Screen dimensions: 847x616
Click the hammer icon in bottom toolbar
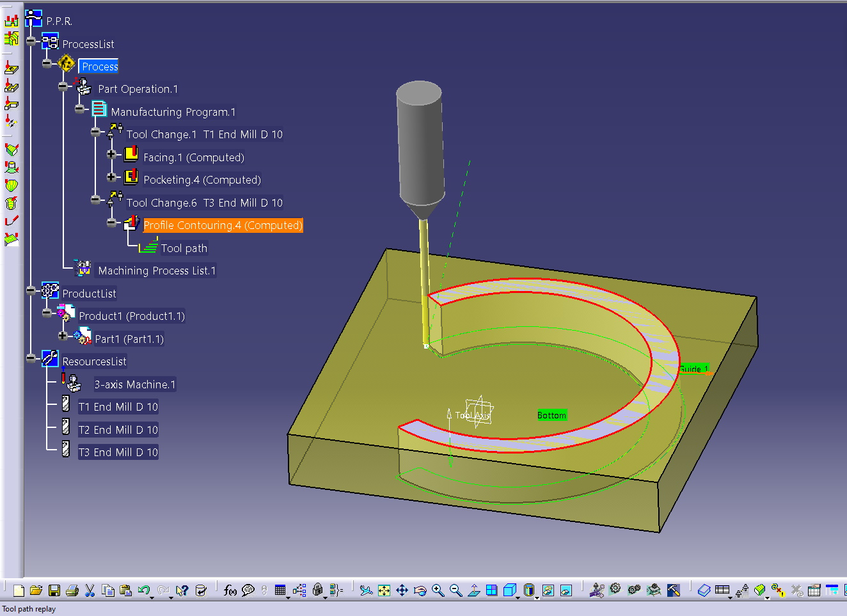pyautogui.click(x=674, y=590)
